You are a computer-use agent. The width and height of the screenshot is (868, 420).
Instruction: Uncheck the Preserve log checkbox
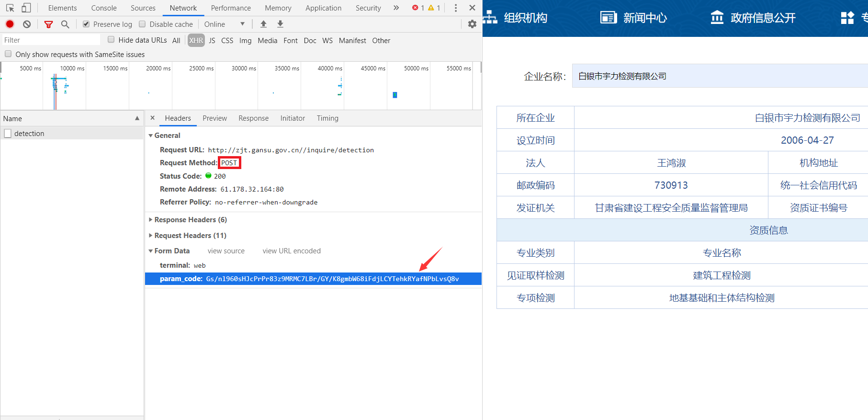click(x=86, y=24)
